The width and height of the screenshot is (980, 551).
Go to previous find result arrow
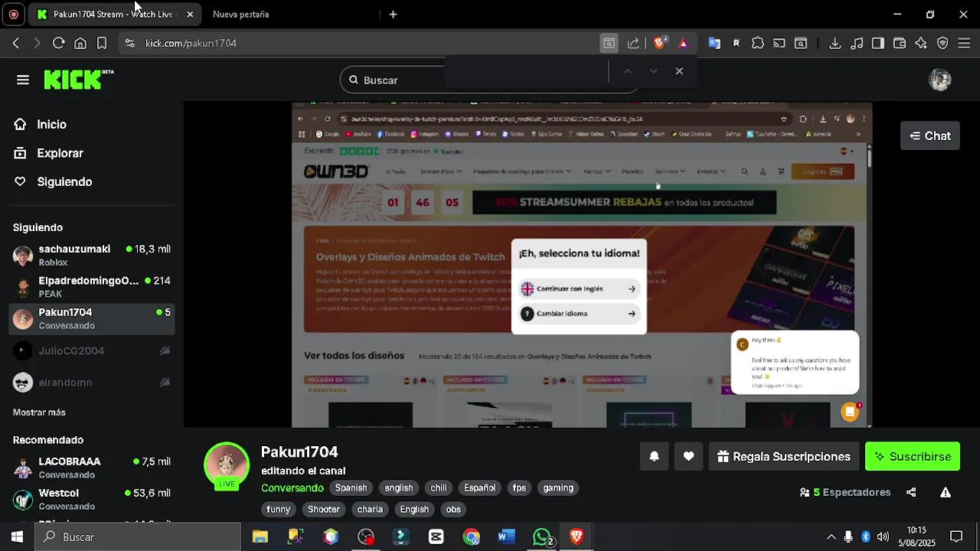(627, 71)
